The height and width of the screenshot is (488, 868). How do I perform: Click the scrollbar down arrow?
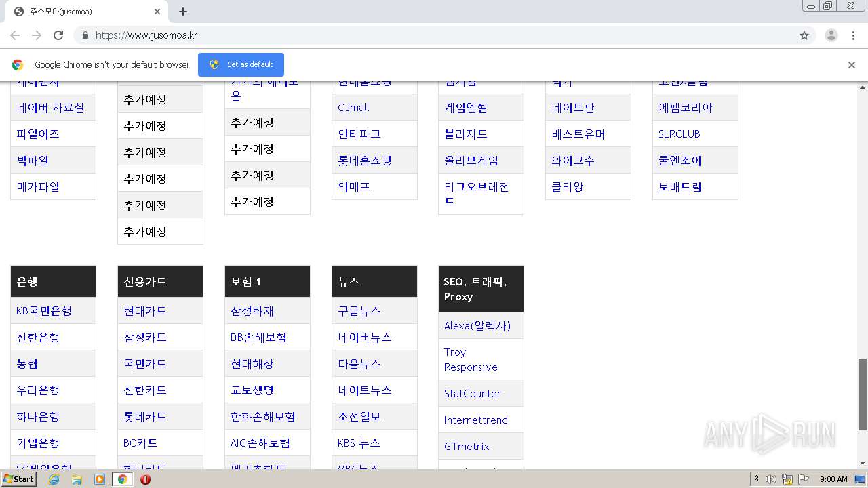click(863, 463)
